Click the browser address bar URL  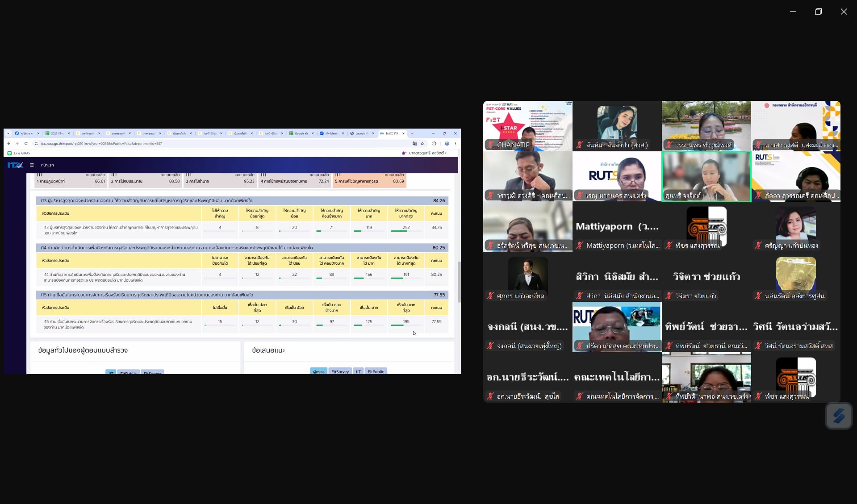coord(101,144)
